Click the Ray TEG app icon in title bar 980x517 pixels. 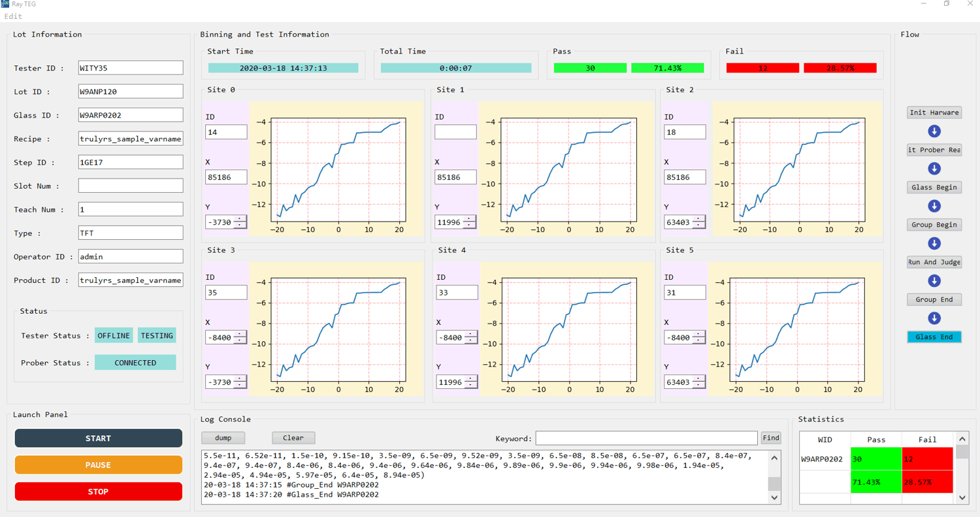[x=6, y=4]
